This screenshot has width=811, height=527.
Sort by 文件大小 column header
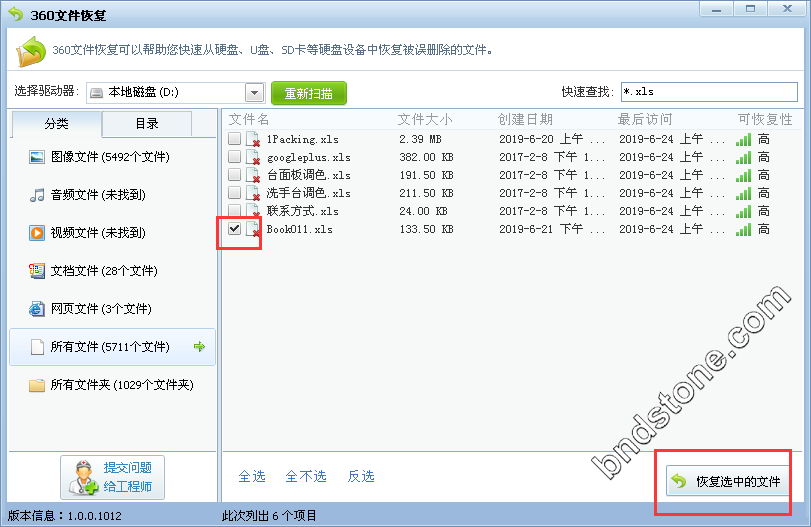click(x=425, y=119)
